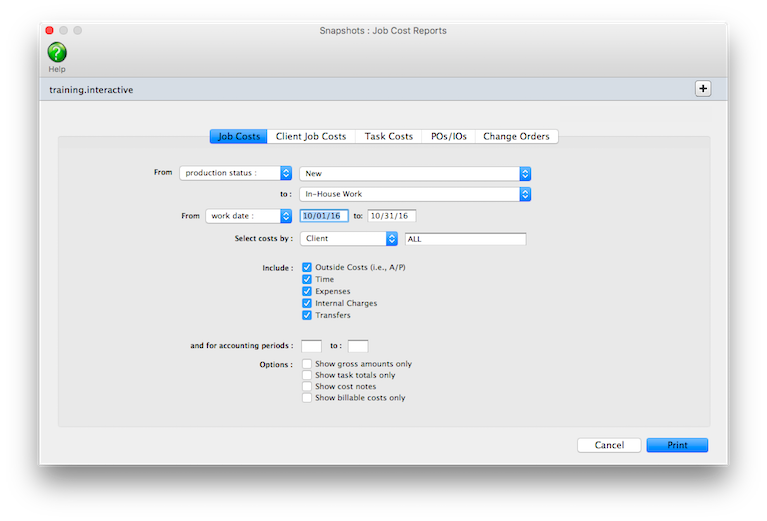
Task: Disable the Internal Charges checkbox
Action: pos(307,303)
